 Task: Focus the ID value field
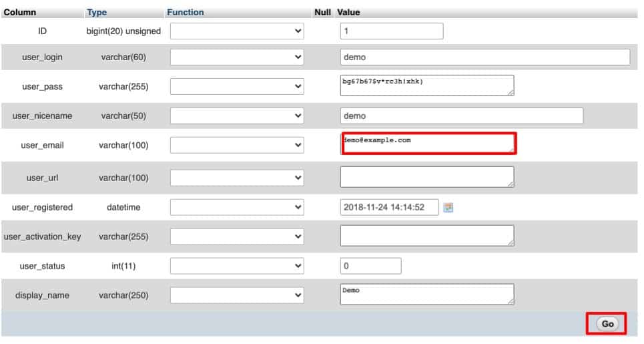click(x=392, y=31)
